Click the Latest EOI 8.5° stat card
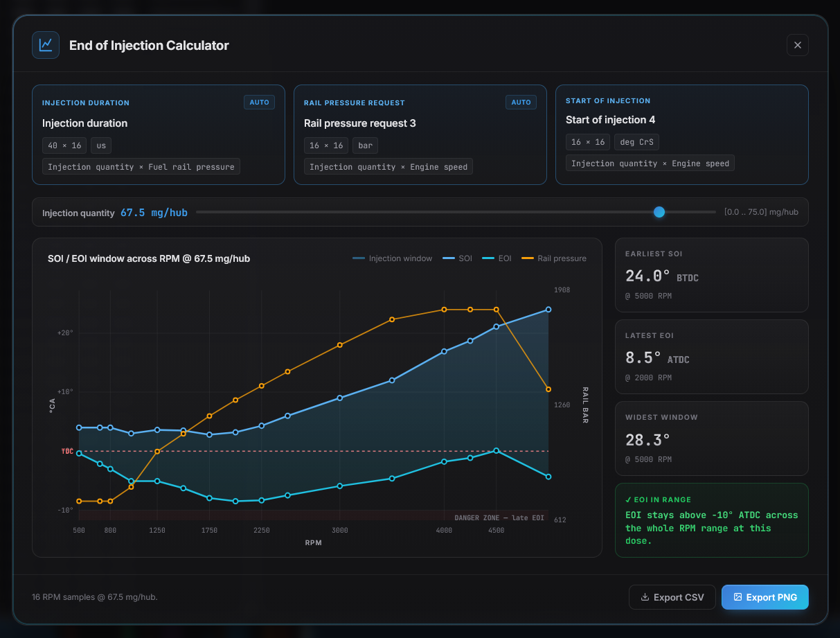This screenshot has height=638, width=840. pos(712,357)
